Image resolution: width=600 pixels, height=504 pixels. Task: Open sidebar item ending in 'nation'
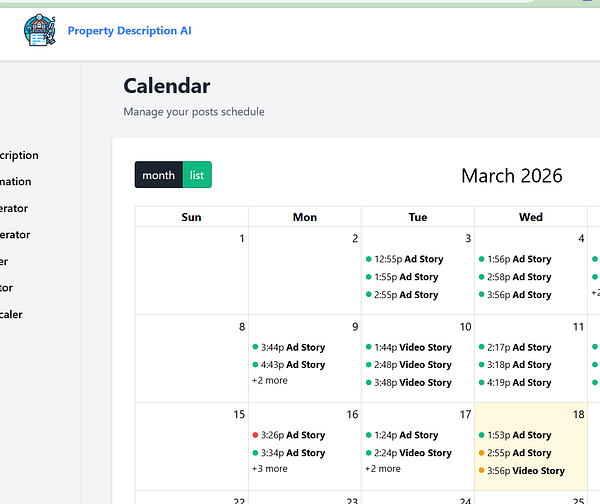pyautogui.click(x=16, y=181)
